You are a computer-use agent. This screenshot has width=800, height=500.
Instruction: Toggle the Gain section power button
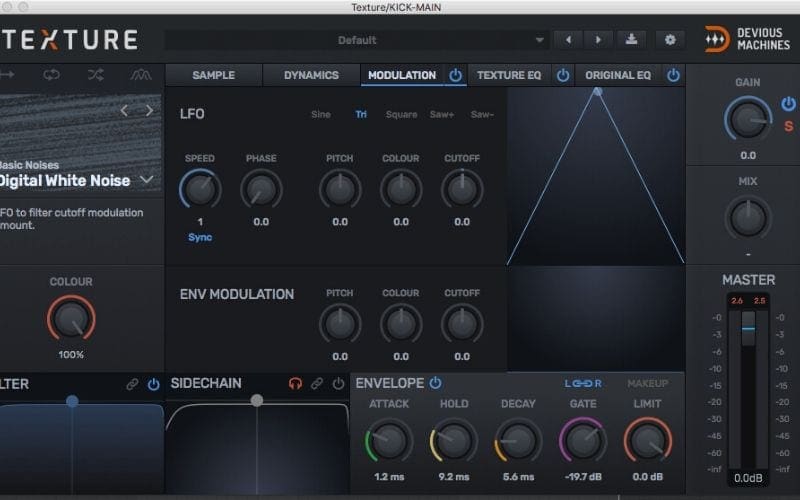point(788,104)
